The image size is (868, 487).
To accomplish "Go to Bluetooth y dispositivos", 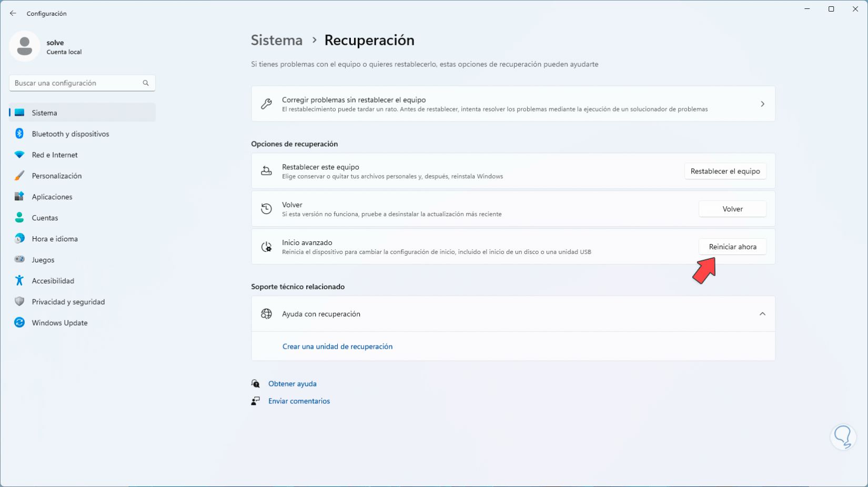I will tap(83, 134).
